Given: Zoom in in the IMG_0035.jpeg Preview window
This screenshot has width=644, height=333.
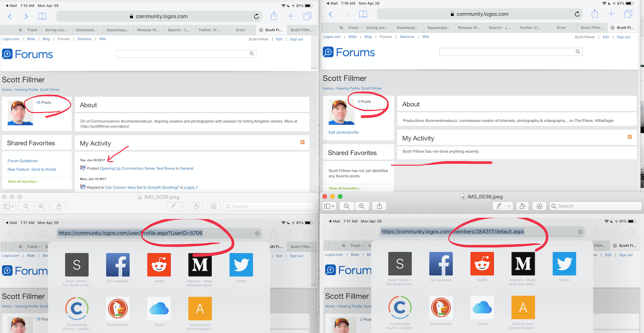Looking at the screenshot, I should (41, 207).
